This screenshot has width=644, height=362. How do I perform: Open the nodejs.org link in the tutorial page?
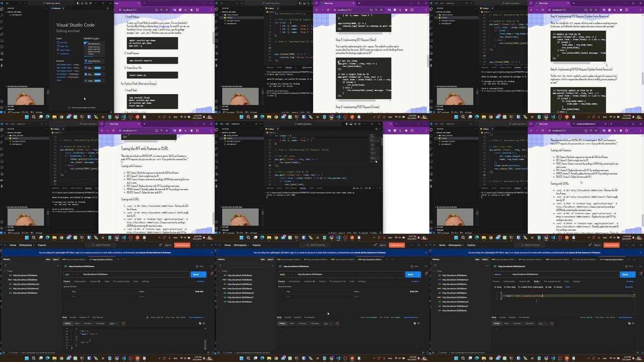[162, 26]
